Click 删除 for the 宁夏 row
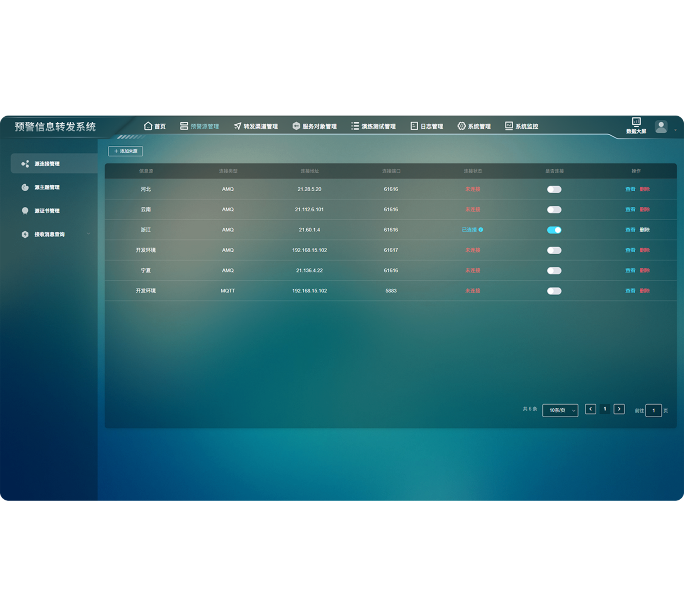Viewport: 684px width, 616px height. click(645, 270)
